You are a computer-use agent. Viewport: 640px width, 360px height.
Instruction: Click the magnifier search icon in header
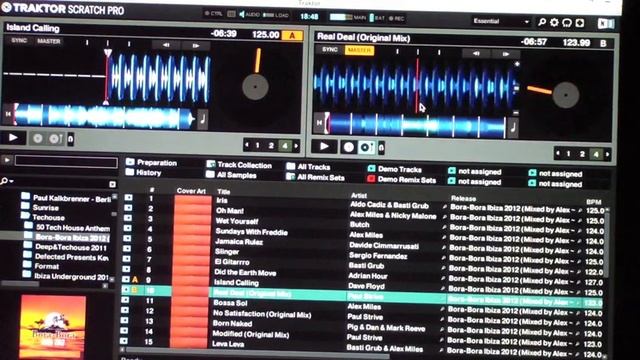(542, 22)
